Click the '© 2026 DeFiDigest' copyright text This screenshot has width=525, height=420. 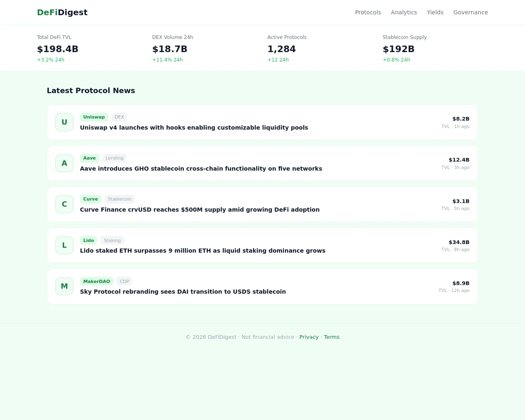click(x=211, y=337)
